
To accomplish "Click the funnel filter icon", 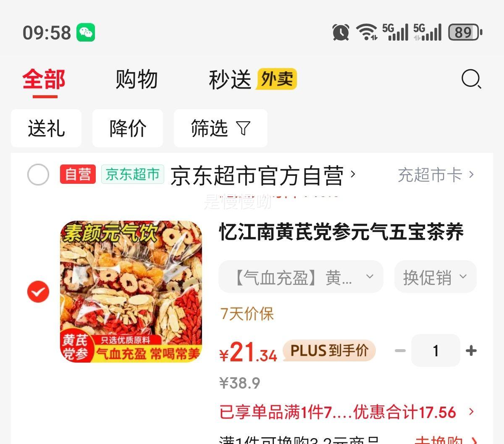I will 243,128.
